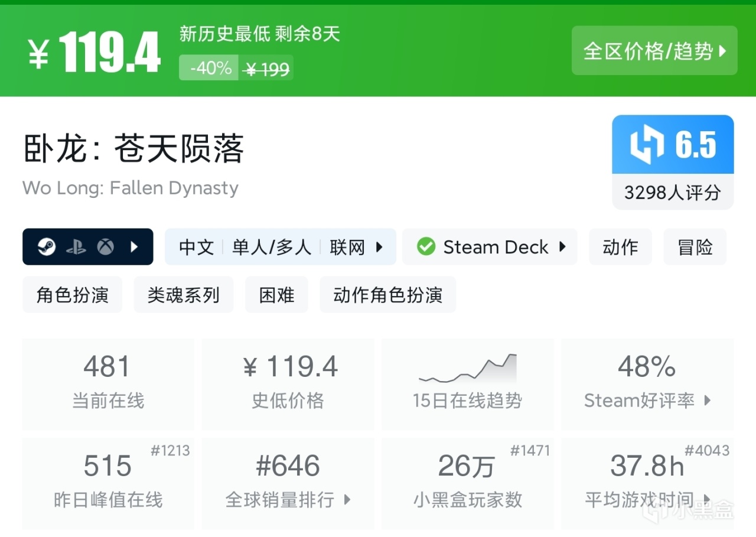Open 全区价格/趋势 regional price trends
Screen dimensions: 756x537
pos(654,51)
